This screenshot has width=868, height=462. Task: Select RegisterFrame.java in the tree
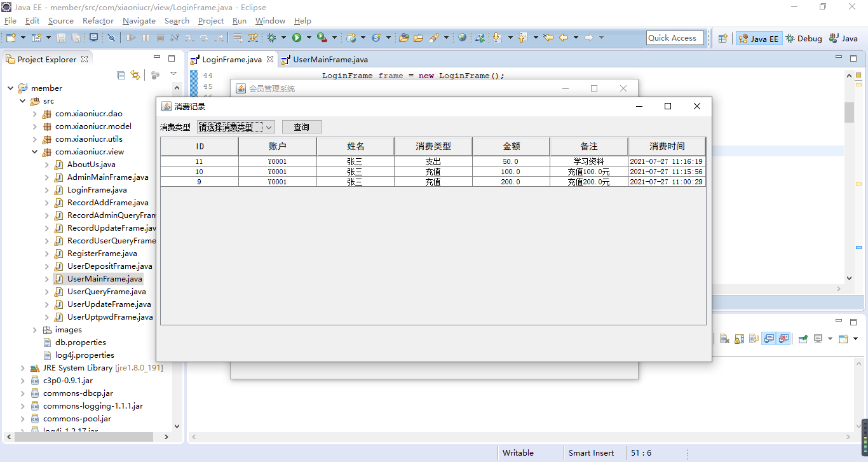pyautogui.click(x=96, y=254)
